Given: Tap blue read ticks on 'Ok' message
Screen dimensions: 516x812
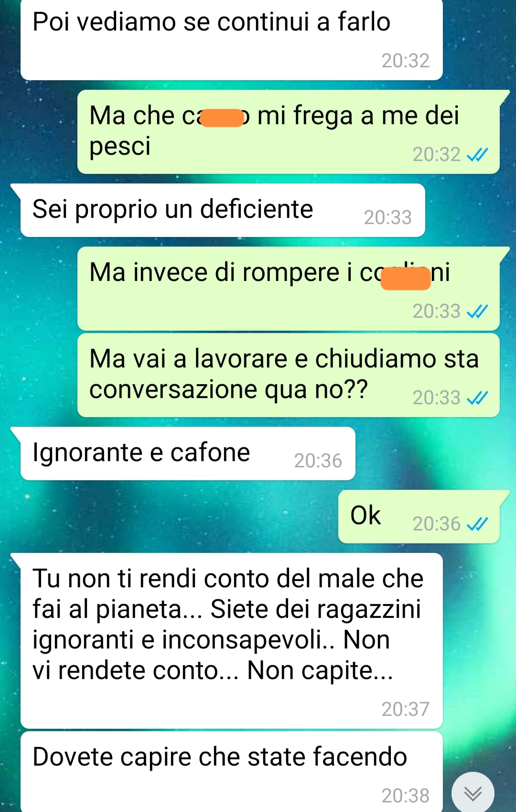Looking at the screenshot, I should (x=477, y=524).
